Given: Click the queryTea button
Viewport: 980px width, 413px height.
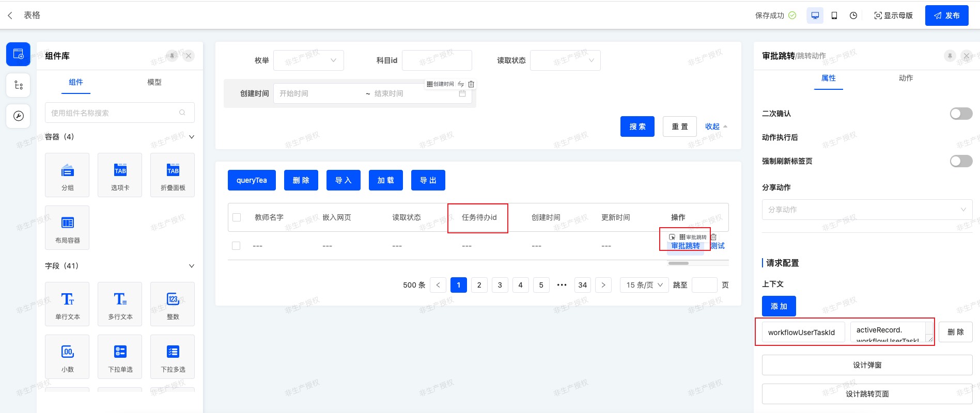Looking at the screenshot, I should 252,180.
